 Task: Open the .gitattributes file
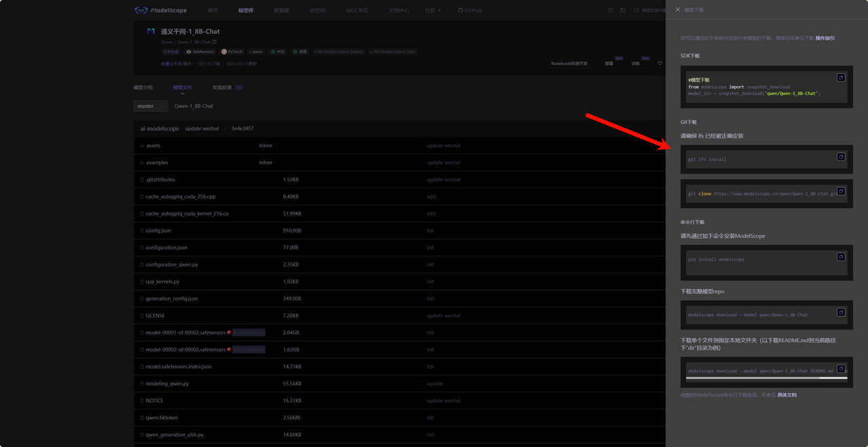point(160,180)
